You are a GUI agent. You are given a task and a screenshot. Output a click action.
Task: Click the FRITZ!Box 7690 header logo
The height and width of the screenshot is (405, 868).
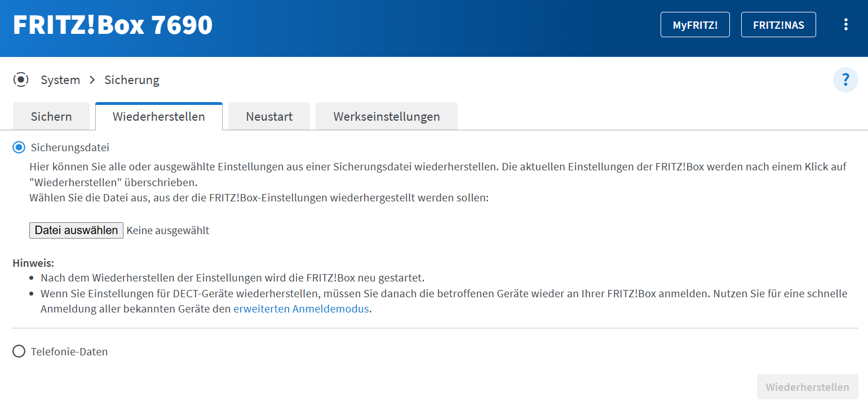pyautogui.click(x=113, y=25)
